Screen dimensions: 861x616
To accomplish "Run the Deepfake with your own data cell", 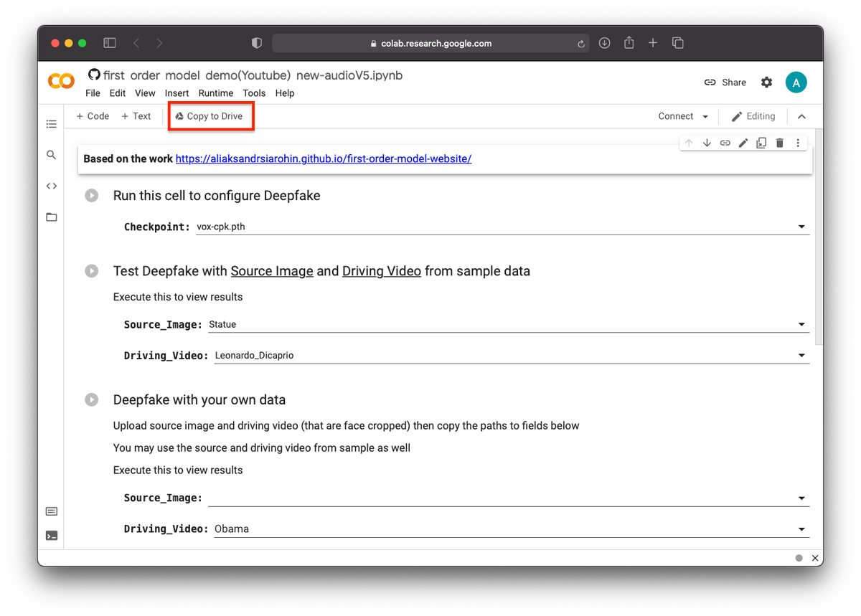I will (91, 399).
